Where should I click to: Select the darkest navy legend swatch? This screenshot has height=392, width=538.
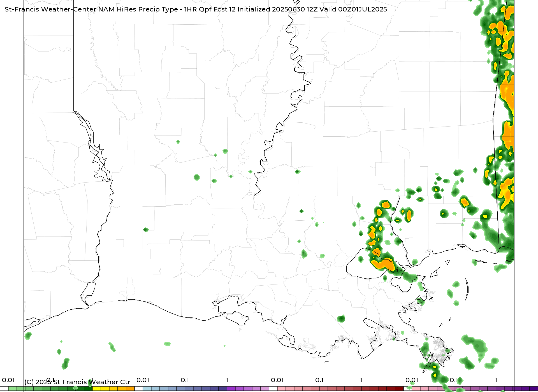(x=223, y=388)
